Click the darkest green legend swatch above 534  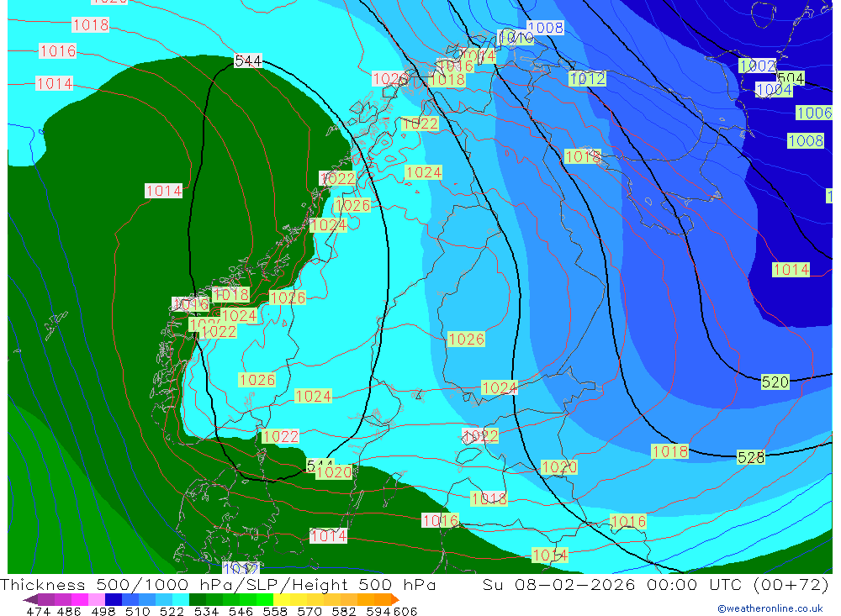tap(198, 599)
